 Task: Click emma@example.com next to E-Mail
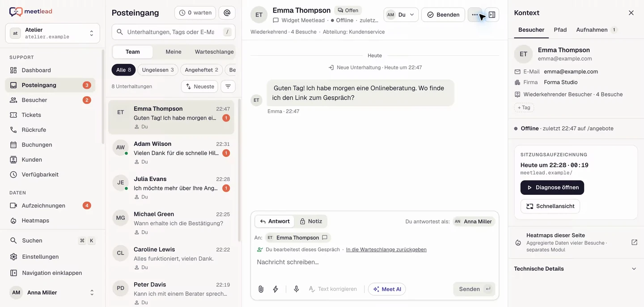coord(571,71)
